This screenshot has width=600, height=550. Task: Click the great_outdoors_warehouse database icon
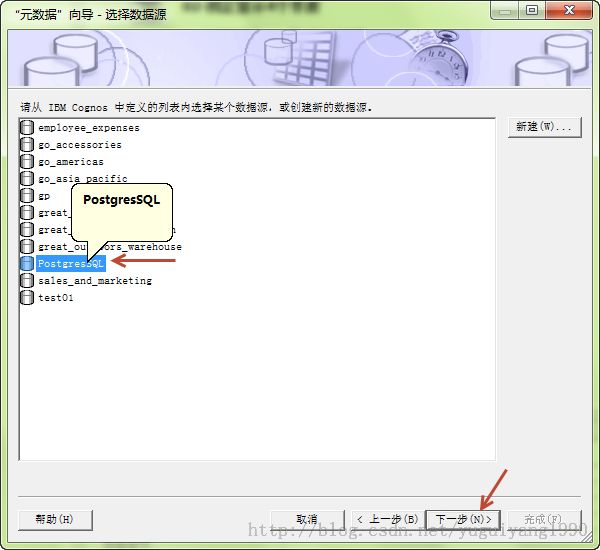pos(27,246)
